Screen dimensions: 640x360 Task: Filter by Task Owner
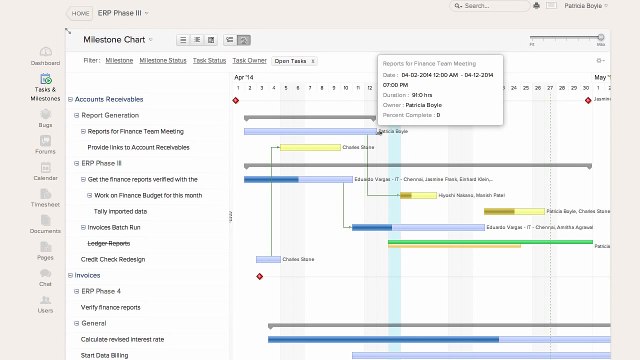pyautogui.click(x=249, y=60)
